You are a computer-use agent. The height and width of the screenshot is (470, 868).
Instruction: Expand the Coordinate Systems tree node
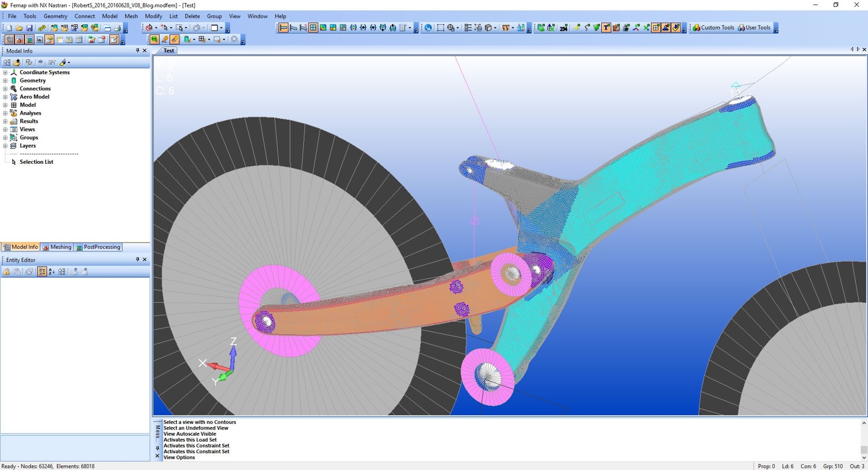pos(5,72)
